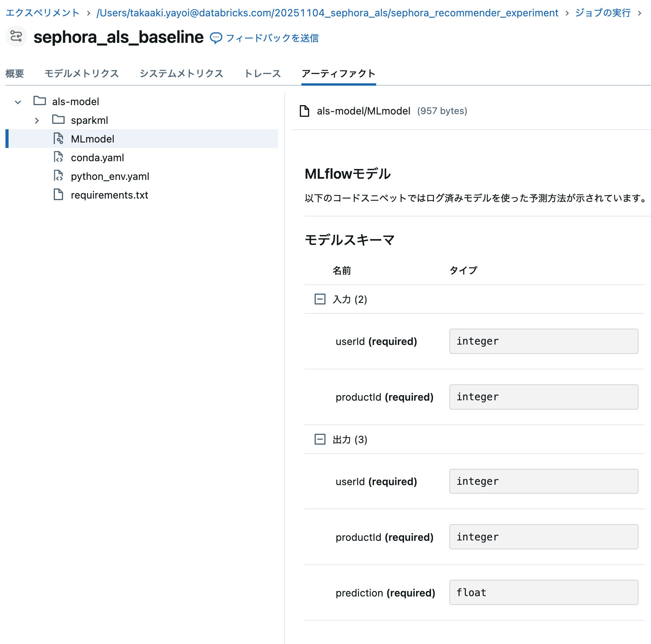The width and height of the screenshot is (651, 644).
Task: Click the sparkml folder icon
Action: [58, 120]
